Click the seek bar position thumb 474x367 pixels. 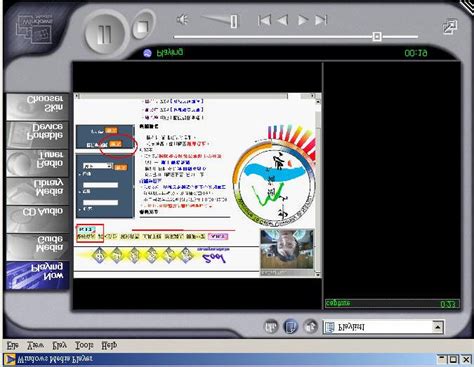pyautogui.click(x=377, y=36)
